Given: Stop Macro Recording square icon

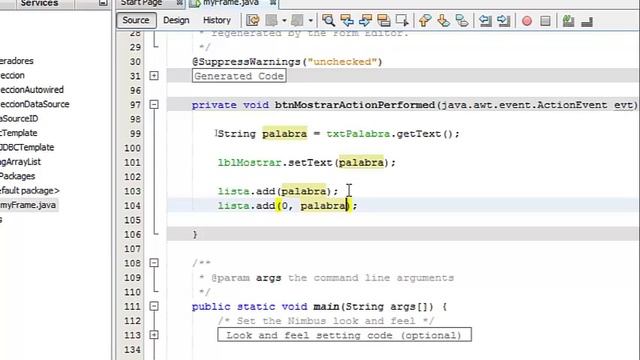Looking at the screenshot, I should pos(545,20).
